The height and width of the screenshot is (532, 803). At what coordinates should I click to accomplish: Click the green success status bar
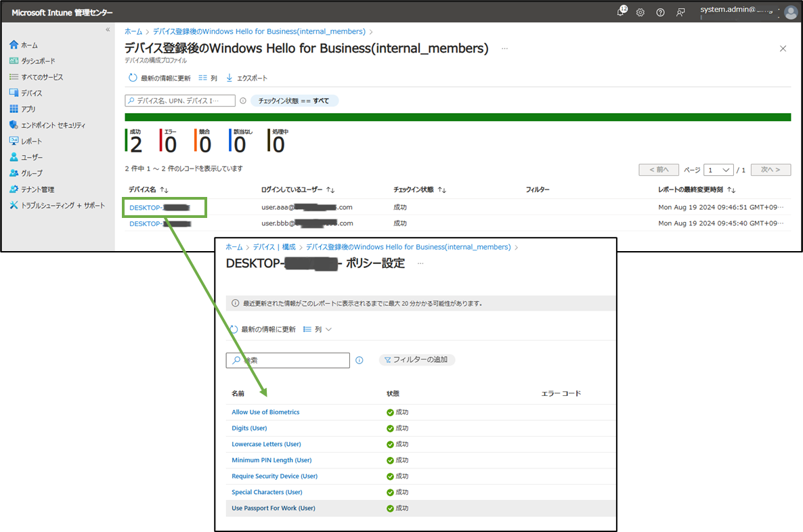[x=458, y=117]
